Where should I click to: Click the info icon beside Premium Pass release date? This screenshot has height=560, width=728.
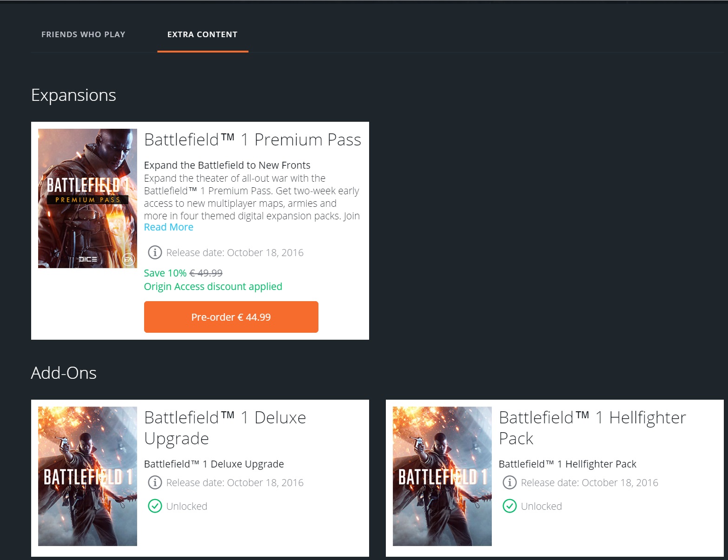155,252
